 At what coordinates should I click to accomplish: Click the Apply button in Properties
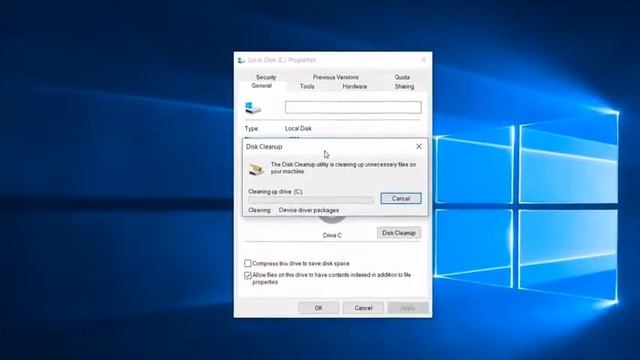pos(408,308)
